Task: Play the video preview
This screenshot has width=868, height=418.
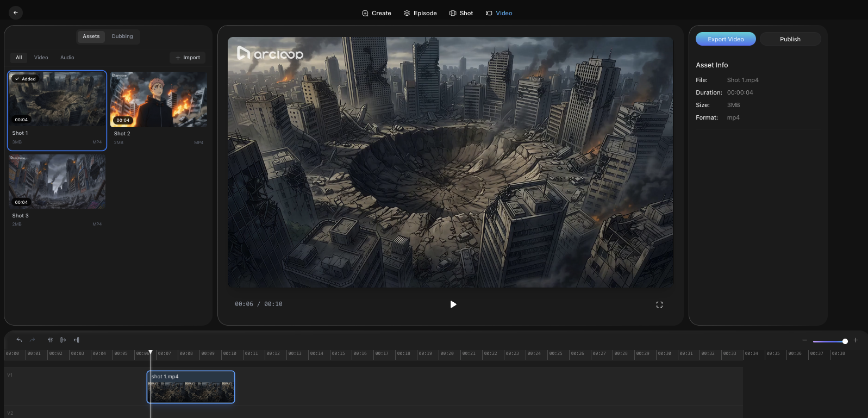Action: [x=453, y=304]
